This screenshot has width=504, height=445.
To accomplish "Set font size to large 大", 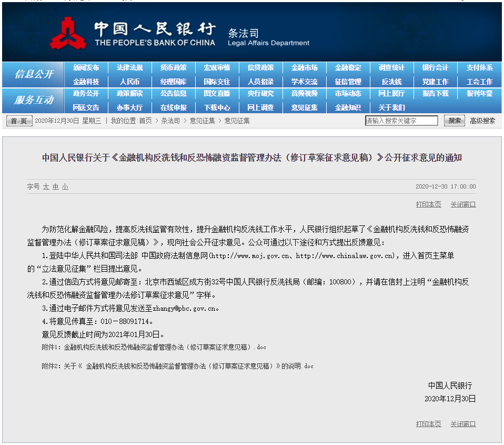I will pyautogui.click(x=46, y=186).
